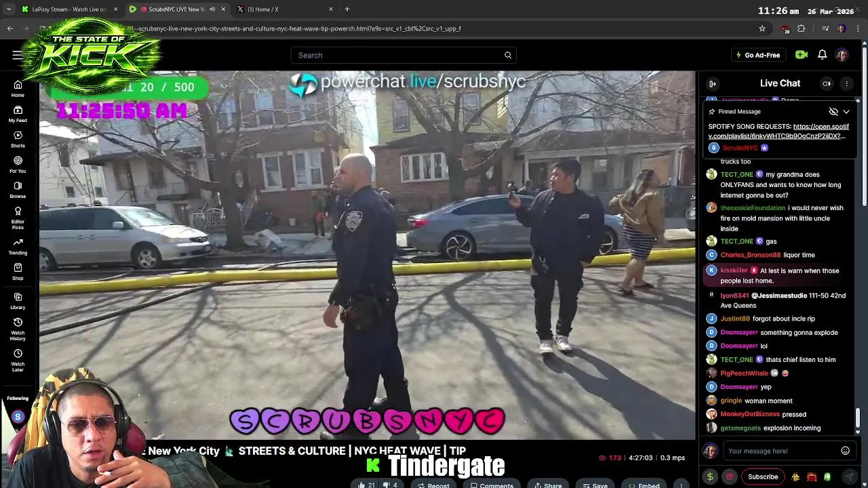Click the Subscribe button
This screenshot has height=488, width=868.
click(x=763, y=476)
